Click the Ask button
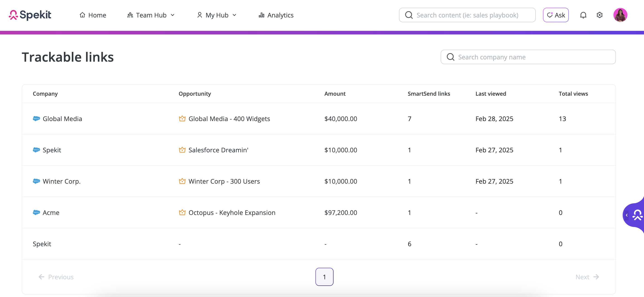This screenshot has height=297, width=644. (556, 15)
